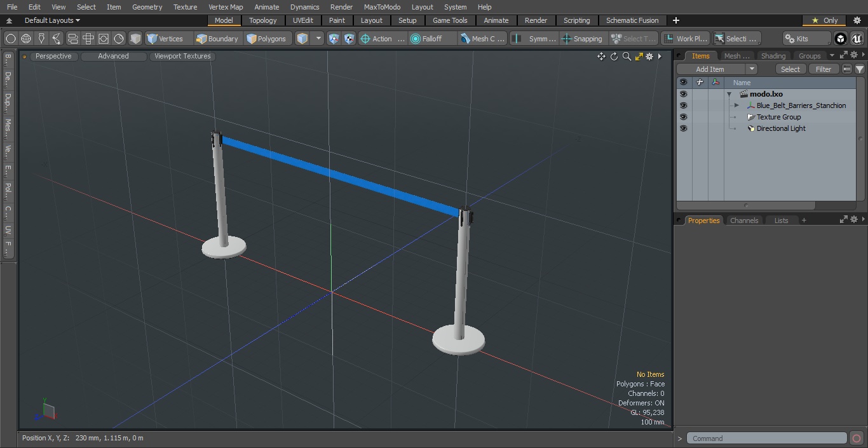Open the MaxToModo menu
This screenshot has width=868, height=448.
pos(382,7)
